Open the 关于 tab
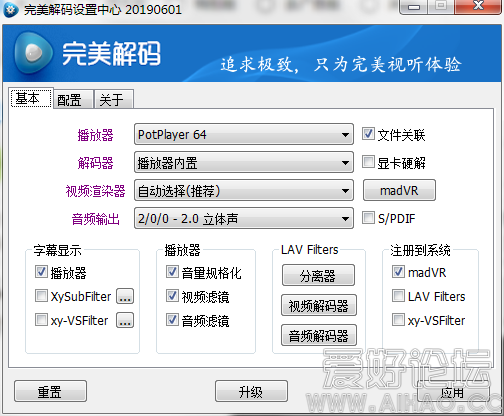Image resolution: width=504 pixels, height=416 pixels. click(114, 100)
